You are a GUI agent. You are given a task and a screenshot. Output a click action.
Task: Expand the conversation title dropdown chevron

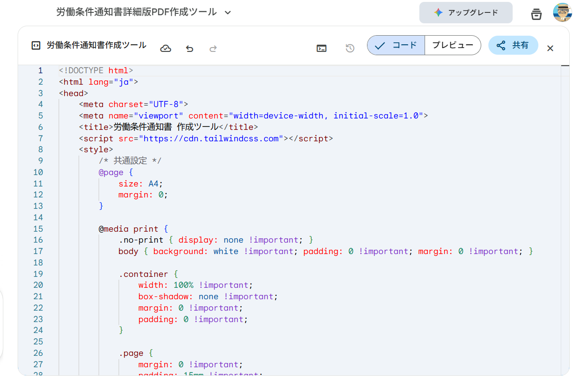[228, 12]
